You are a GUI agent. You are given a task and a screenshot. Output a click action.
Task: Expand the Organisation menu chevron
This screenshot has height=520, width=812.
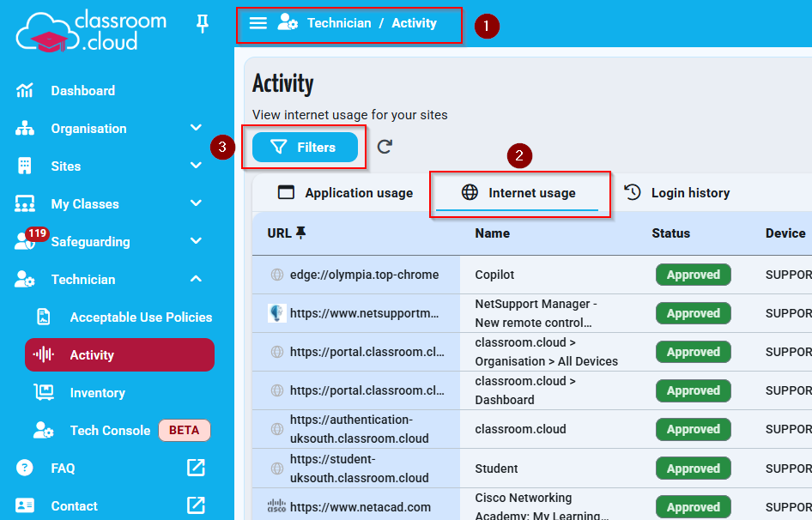tap(196, 128)
